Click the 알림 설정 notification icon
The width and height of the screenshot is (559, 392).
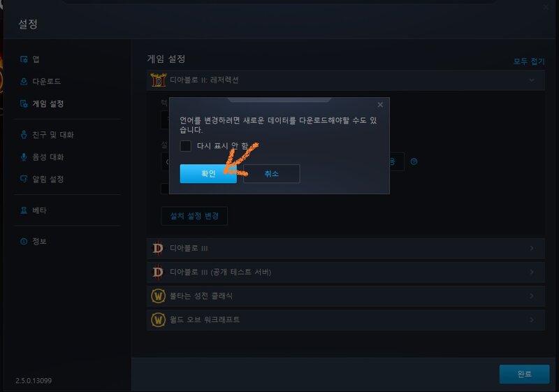tap(24, 180)
